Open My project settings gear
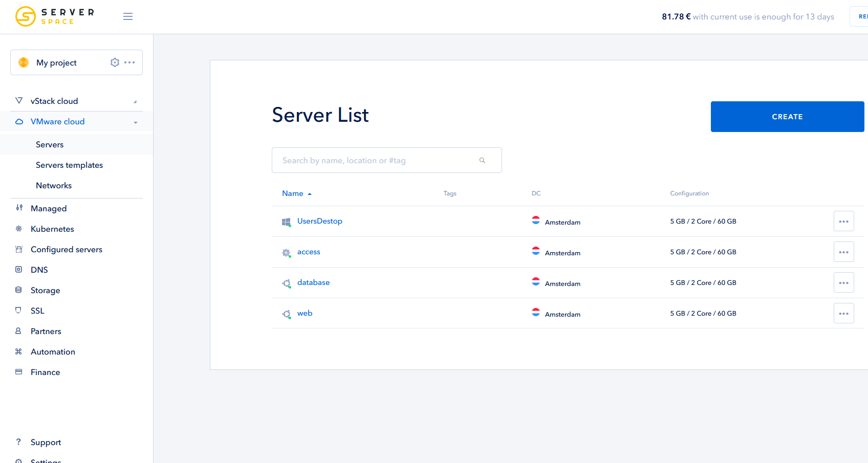Image resolution: width=868 pixels, height=463 pixels. pos(115,62)
